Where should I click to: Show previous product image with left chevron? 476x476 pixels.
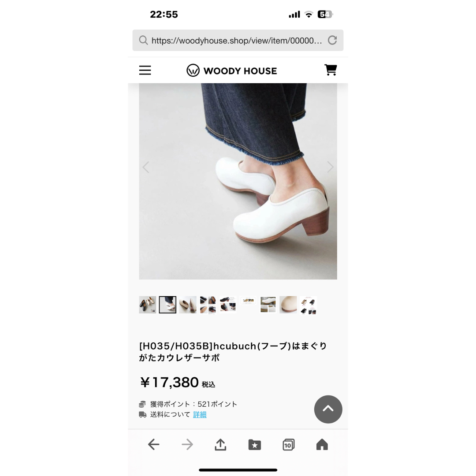146,167
